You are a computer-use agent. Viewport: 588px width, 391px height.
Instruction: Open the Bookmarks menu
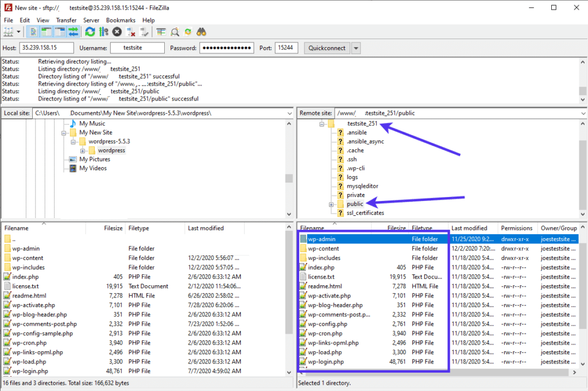121,20
